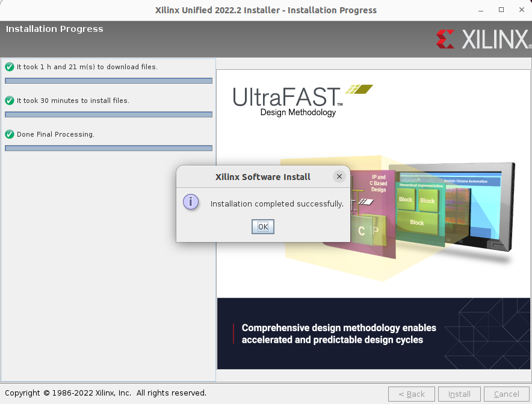
Task: Close the Xilinx Software Install dialog
Action: pos(339,176)
